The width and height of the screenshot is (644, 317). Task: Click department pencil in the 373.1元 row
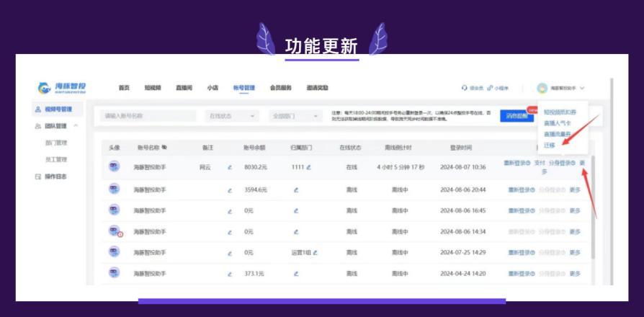[296, 274]
